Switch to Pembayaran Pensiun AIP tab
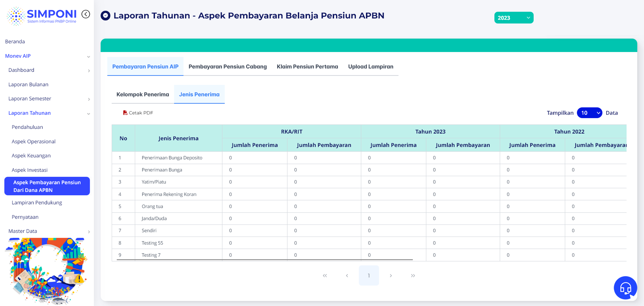Image resolution: width=644 pixels, height=306 pixels. [x=145, y=66]
